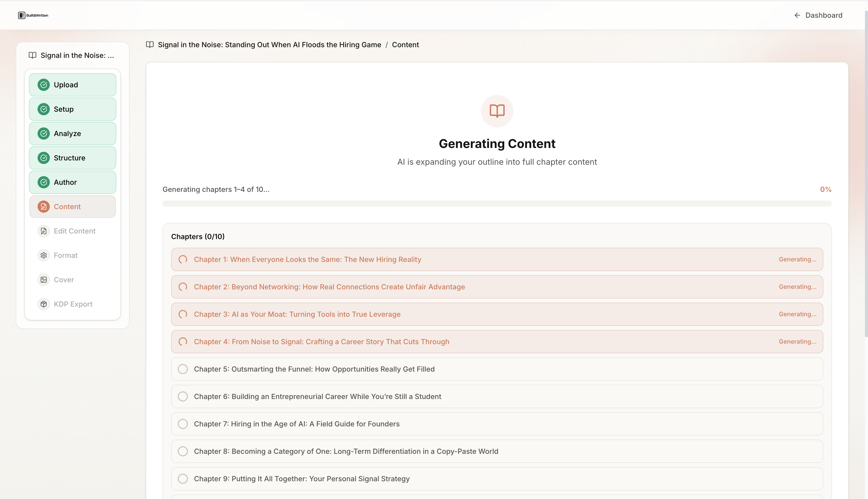
Task: Select the Chapter 7 status circle
Action: coord(183,424)
